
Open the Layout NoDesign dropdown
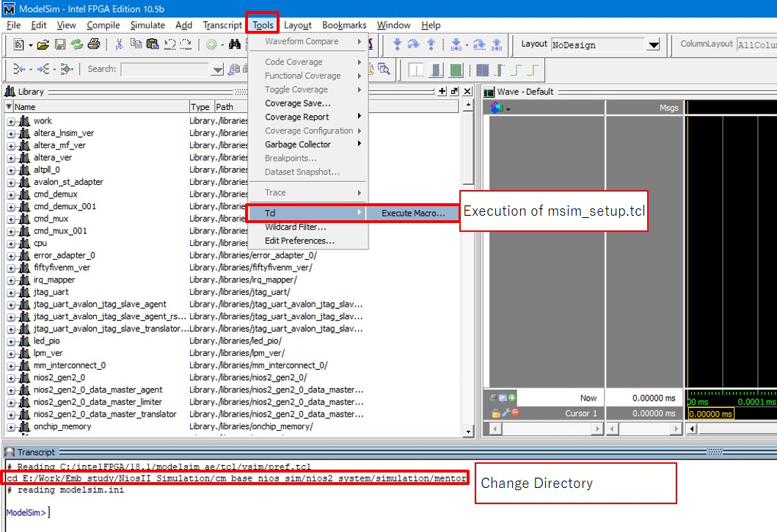click(652, 44)
